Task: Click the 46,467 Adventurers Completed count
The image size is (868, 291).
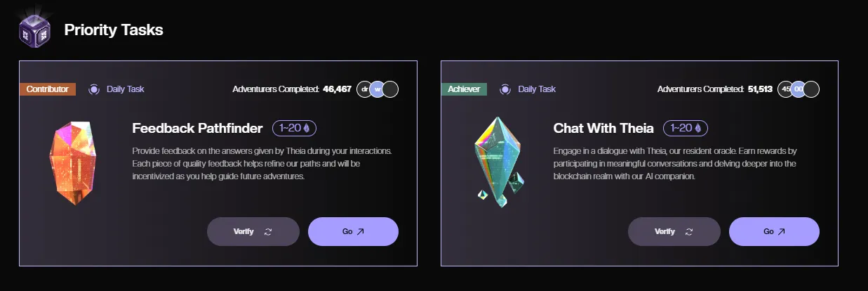Action: [x=337, y=89]
